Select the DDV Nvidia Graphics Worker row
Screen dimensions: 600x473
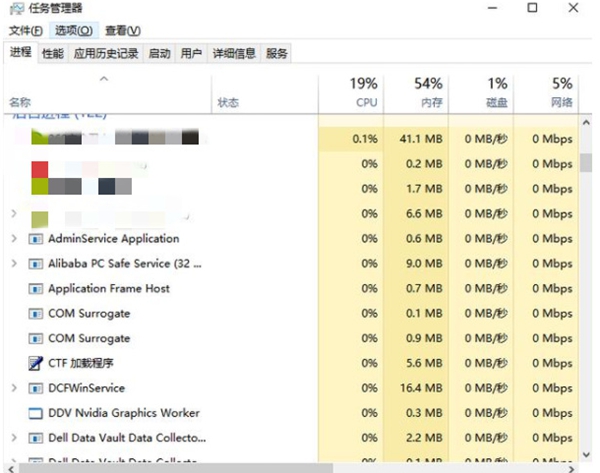tap(291, 413)
